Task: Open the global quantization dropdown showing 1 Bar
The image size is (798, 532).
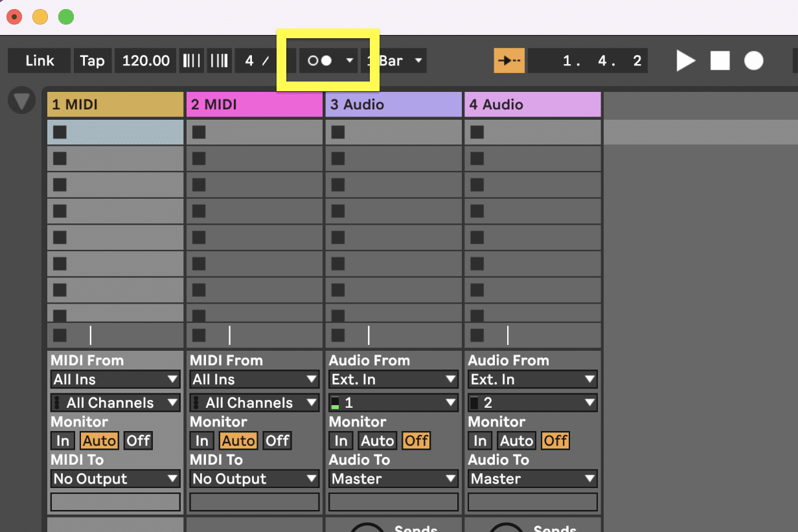Action: tap(394, 60)
